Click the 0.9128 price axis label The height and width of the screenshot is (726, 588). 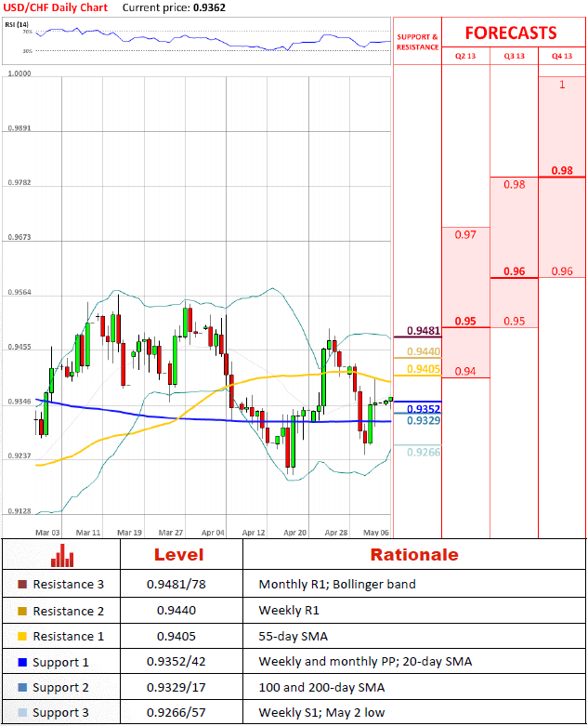click(x=20, y=510)
